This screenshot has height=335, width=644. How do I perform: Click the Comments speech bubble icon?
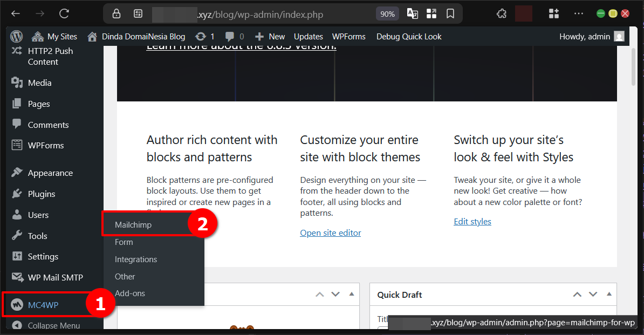click(17, 125)
